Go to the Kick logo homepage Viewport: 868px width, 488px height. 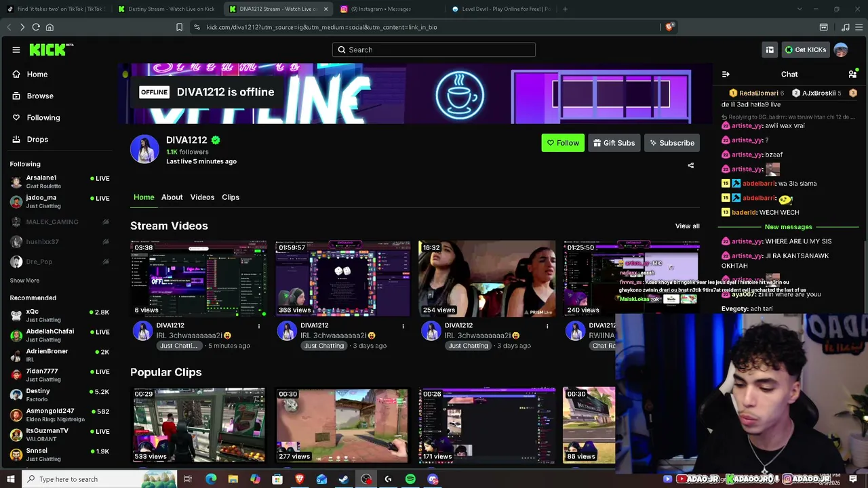52,49
